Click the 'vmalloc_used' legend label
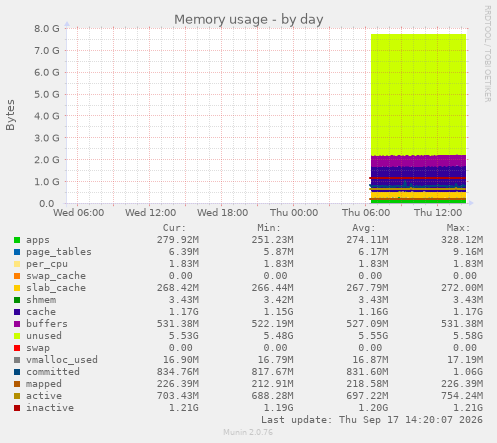497x443 pixels. (x=62, y=360)
